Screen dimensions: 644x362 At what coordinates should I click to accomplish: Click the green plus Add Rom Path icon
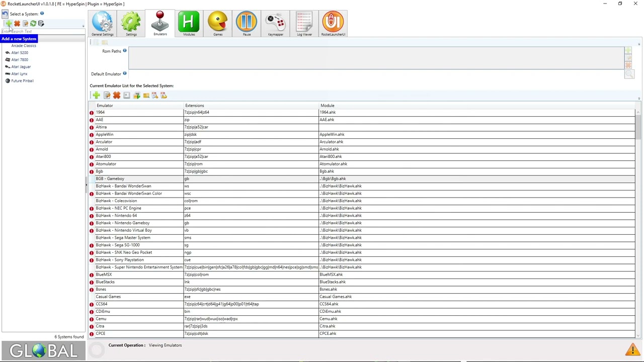[x=628, y=51]
